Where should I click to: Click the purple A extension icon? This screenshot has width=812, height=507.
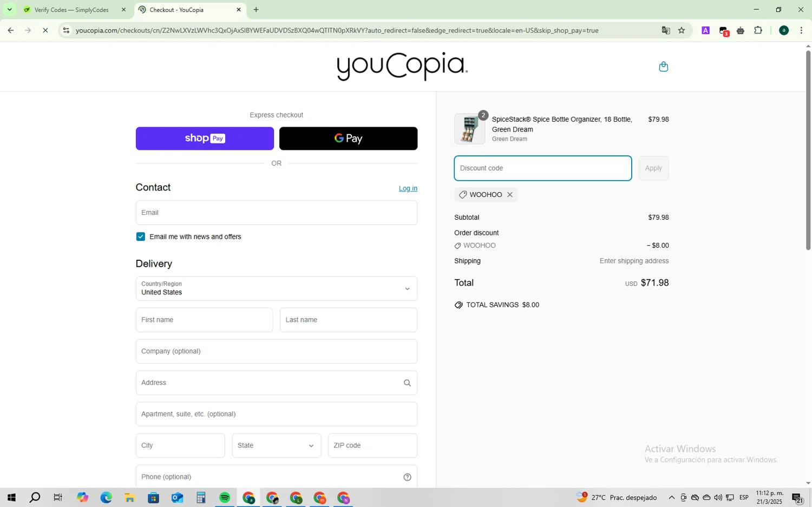coord(705,30)
